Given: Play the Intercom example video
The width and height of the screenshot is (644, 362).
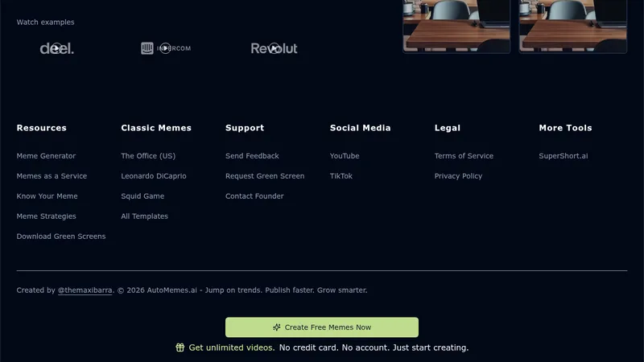Looking at the screenshot, I should point(166,48).
